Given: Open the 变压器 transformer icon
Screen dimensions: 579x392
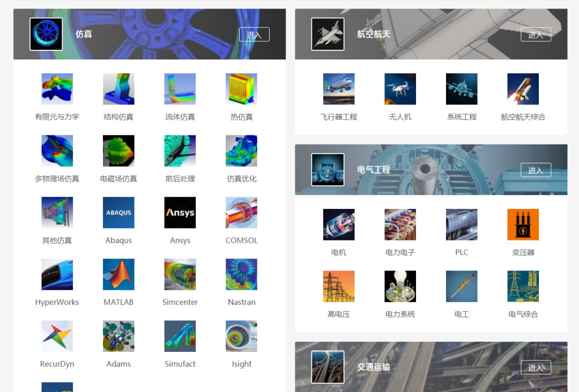Looking at the screenshot, I should [x=523, y=224].
